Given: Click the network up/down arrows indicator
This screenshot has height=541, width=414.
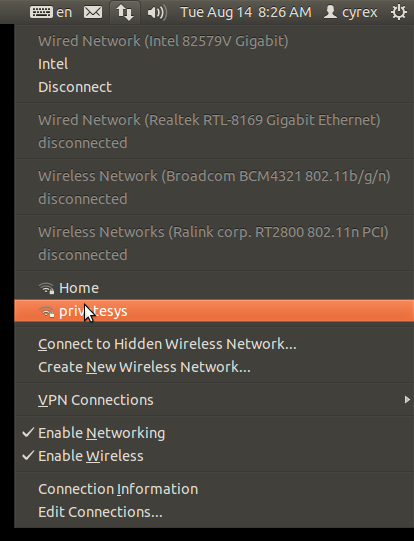Looking at the screenshot, I should pyautogui.click(x=125, y=13).
